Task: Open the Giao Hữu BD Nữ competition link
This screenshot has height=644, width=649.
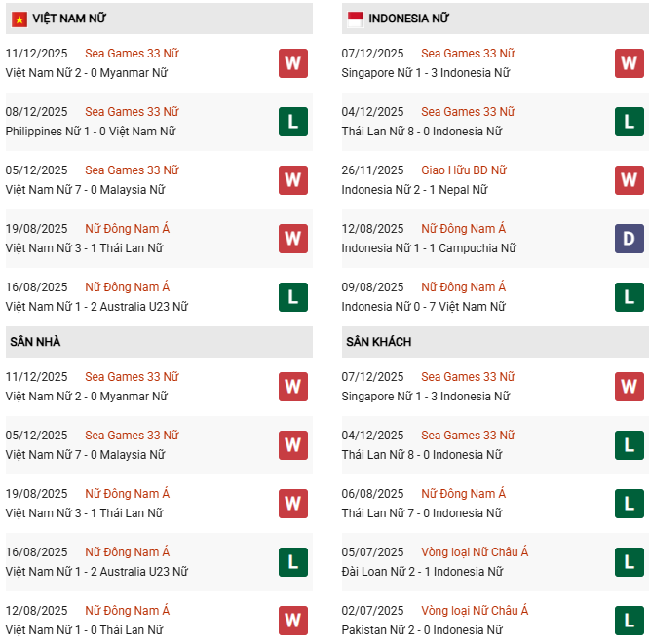Action: coord(463,170)
